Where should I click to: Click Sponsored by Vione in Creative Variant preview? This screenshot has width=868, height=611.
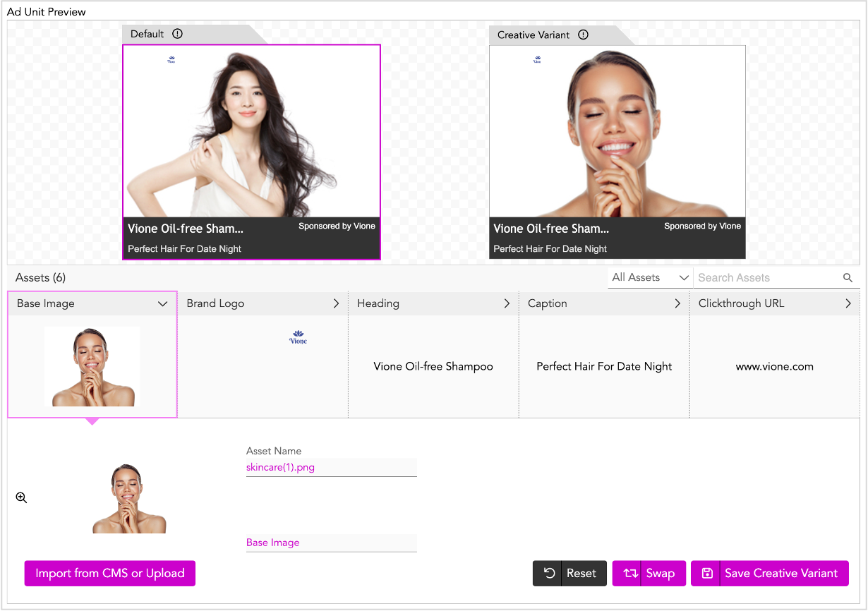[702, 226]
